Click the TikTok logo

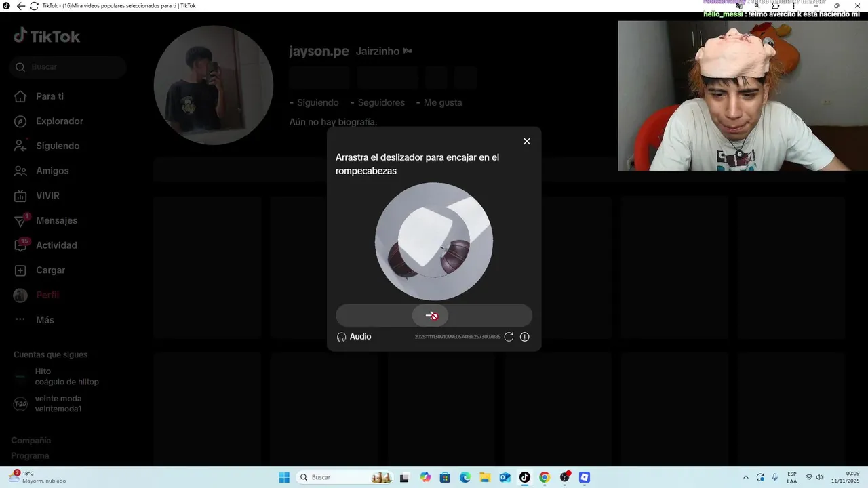pyautogui.click(x=47, y=36)
